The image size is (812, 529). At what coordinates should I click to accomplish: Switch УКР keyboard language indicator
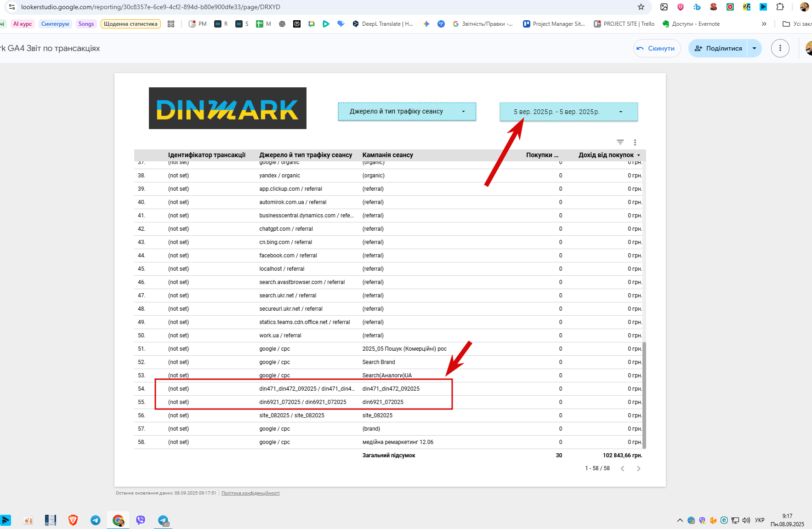(760, 520)
